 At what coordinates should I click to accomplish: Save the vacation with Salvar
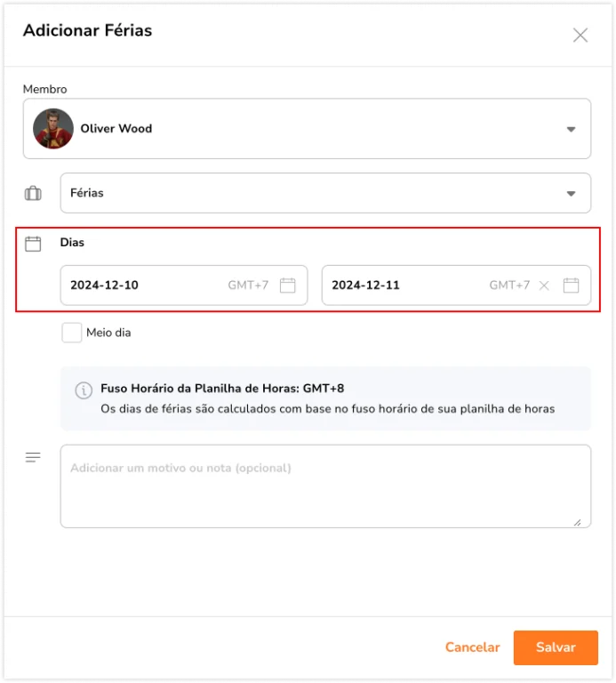[x=556, y=647]
